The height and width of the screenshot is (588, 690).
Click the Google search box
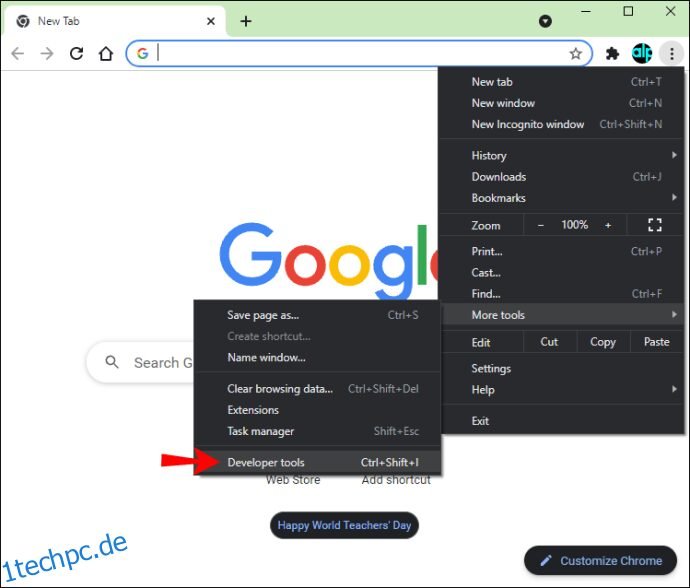click(x=140, y=362)
